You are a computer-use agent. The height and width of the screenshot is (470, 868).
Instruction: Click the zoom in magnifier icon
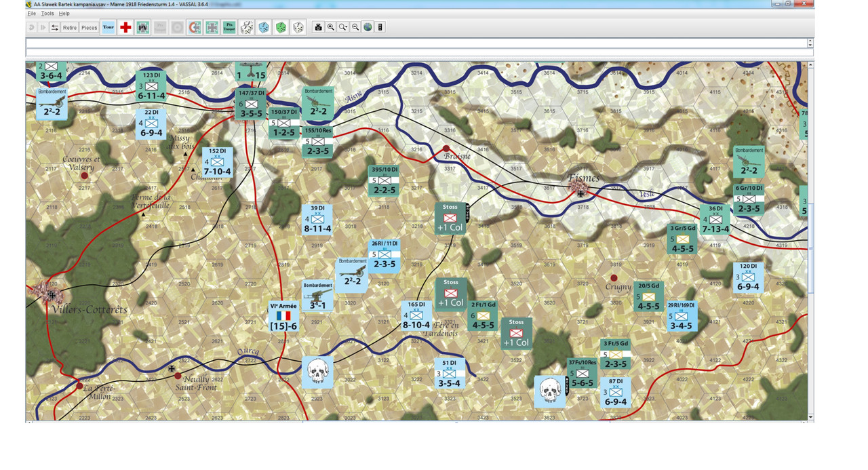tap(331, 27)
